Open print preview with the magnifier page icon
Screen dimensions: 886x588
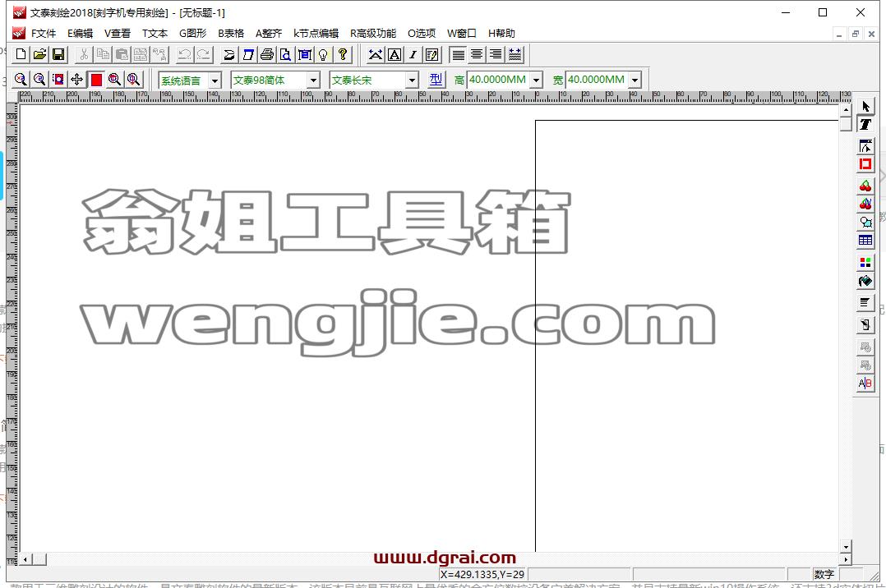(285, 55)
